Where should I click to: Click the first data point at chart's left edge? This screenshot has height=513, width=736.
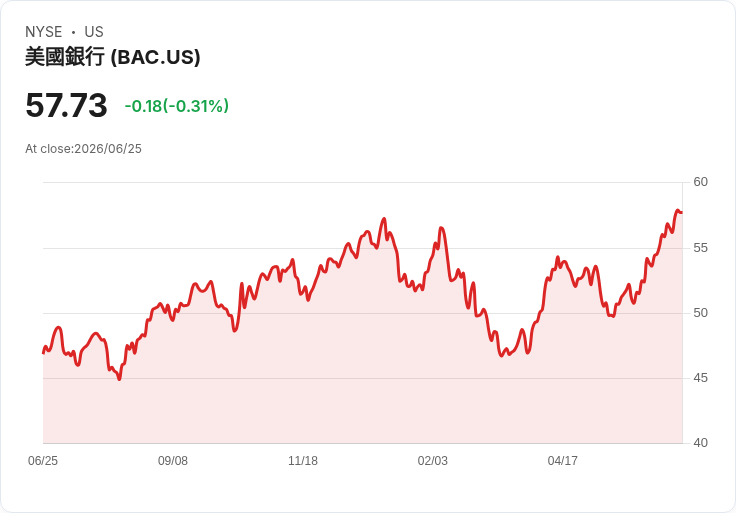click(44, 353)
